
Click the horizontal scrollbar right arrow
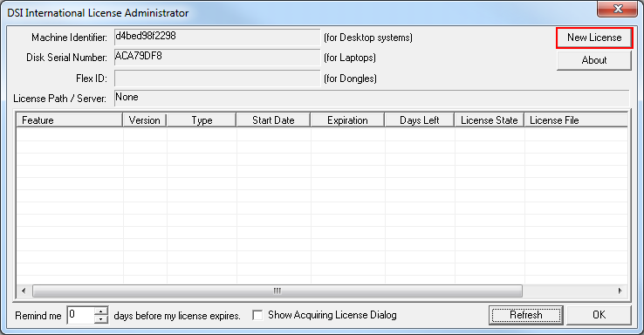pos(620,291)
